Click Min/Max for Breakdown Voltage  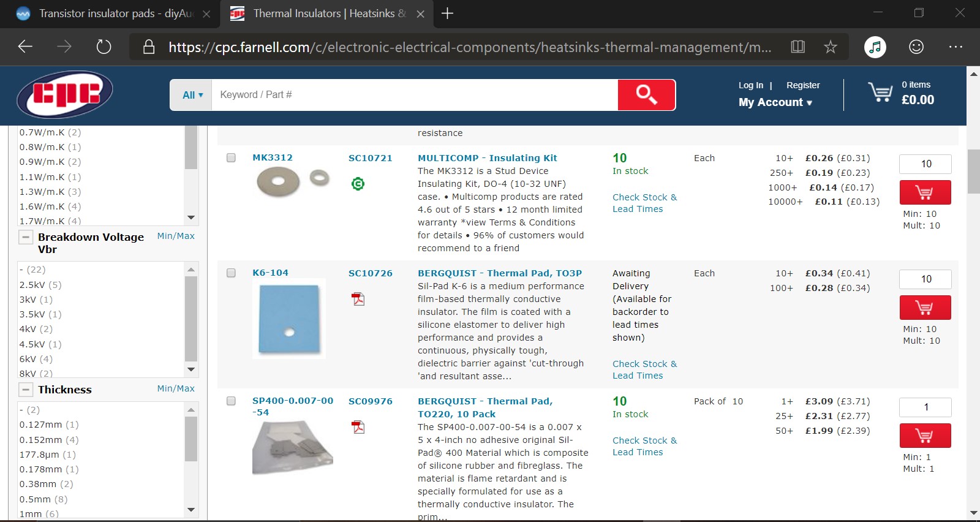(x=176, y=236)
